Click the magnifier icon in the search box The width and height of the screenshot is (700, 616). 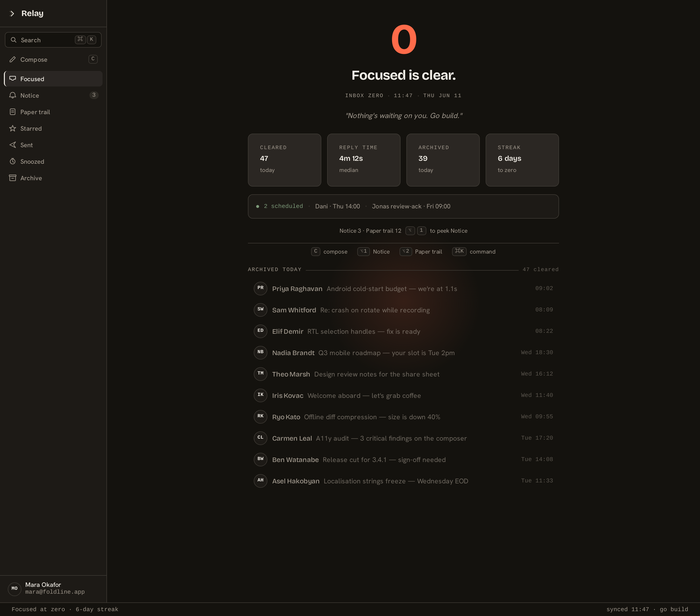click(14, 40)
